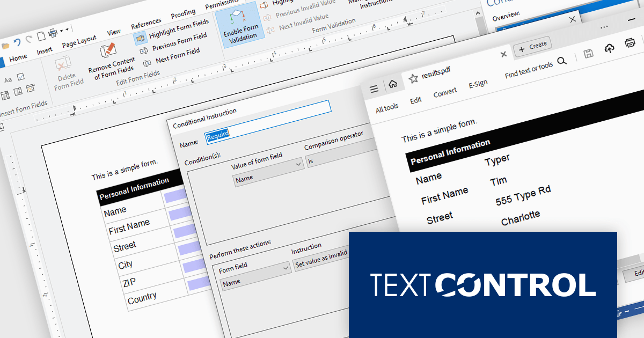Select the Name value under condition form field
644x338 pixels.
(x=244, y=178)
